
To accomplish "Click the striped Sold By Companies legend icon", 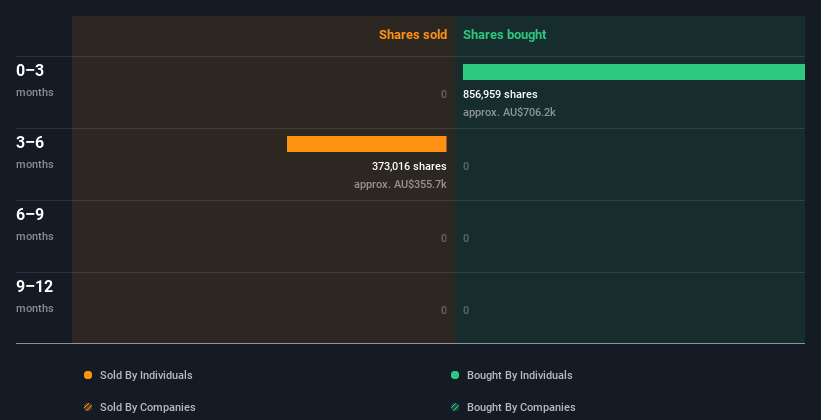I will pos(88,407).
